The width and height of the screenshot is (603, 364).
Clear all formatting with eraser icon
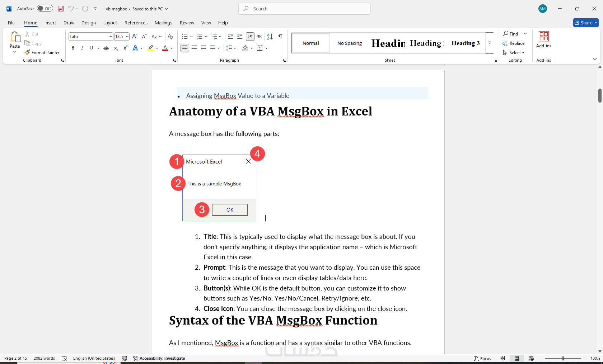[x=170, y=36]
